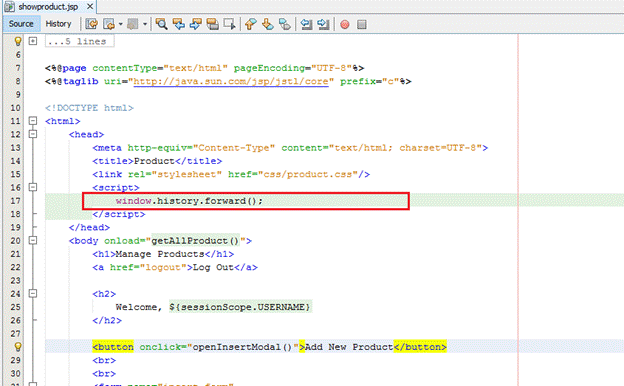624x386 pixels.
Task: Click '<meta' tag on line 13
Action: [x=107, y=148]
